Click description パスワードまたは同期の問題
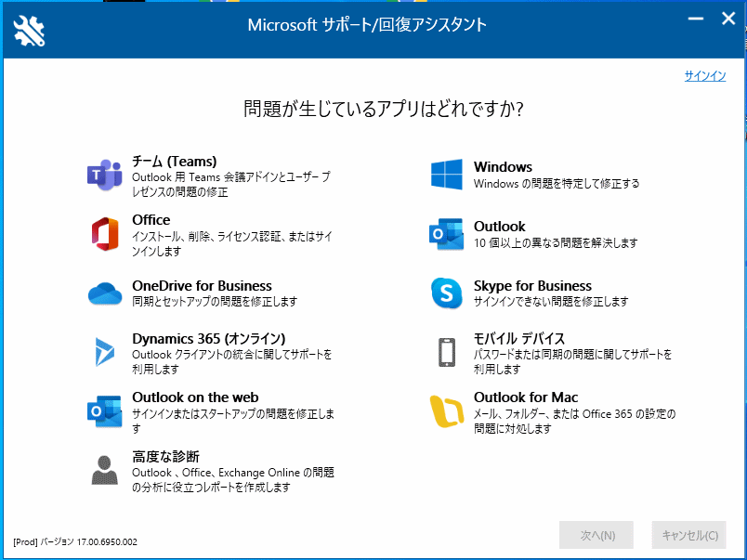The width and height of the screenshot is (747, 560). 572,361
